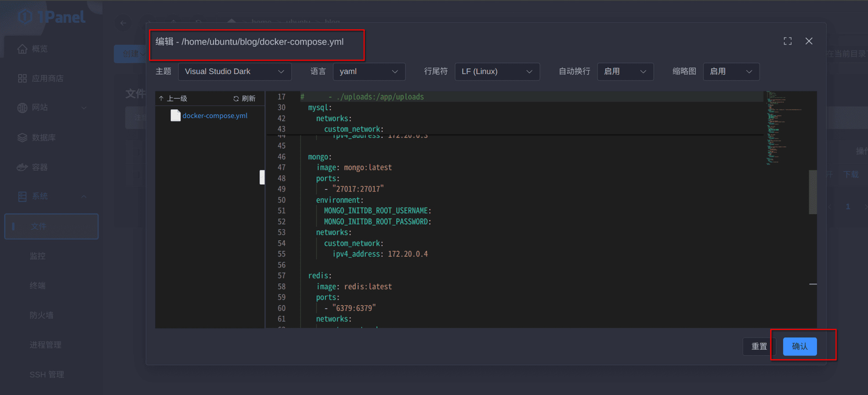Toggle the minimap enable selector
868x395 pixels.
coord(731,71)
